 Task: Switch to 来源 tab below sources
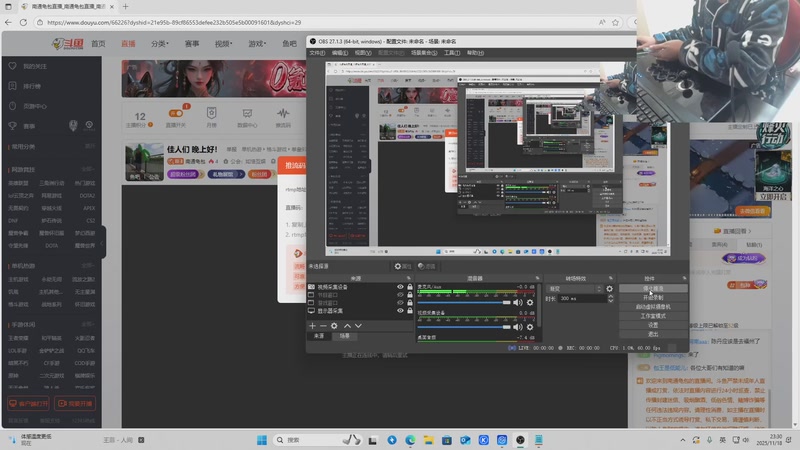coord(319,336)
